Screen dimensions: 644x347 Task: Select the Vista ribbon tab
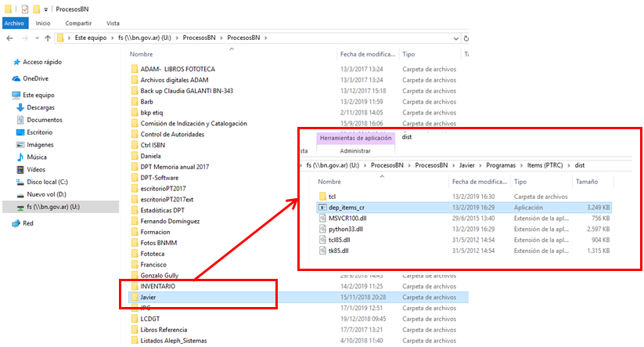113,23
